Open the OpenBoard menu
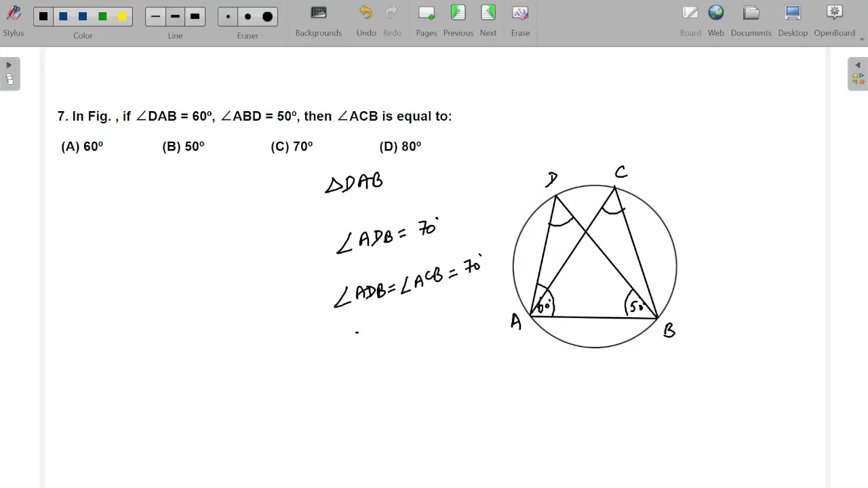The width and height of the screenshot is (868, 488). click(835, 21)
